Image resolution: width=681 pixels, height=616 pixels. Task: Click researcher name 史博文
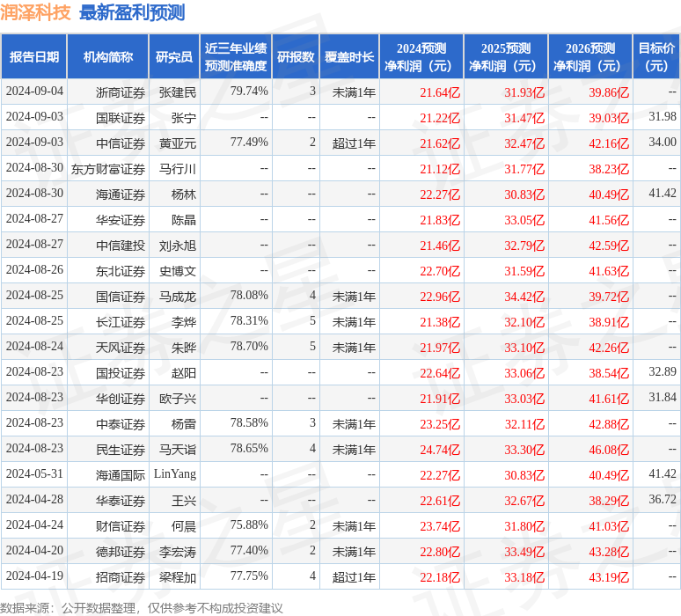[178, 272]
